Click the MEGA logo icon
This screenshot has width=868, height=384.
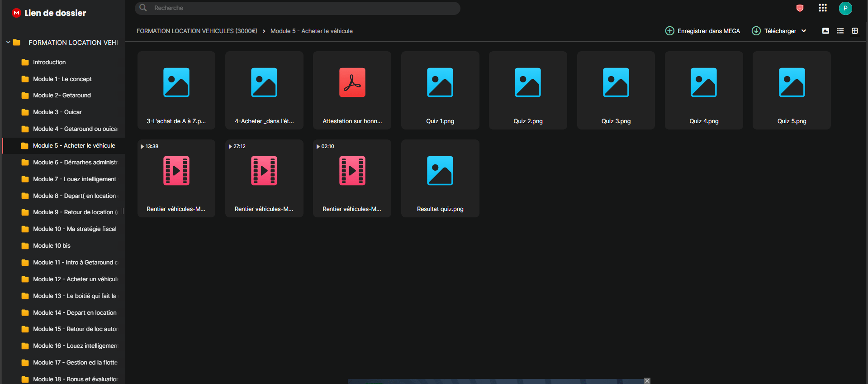(16, 13)
